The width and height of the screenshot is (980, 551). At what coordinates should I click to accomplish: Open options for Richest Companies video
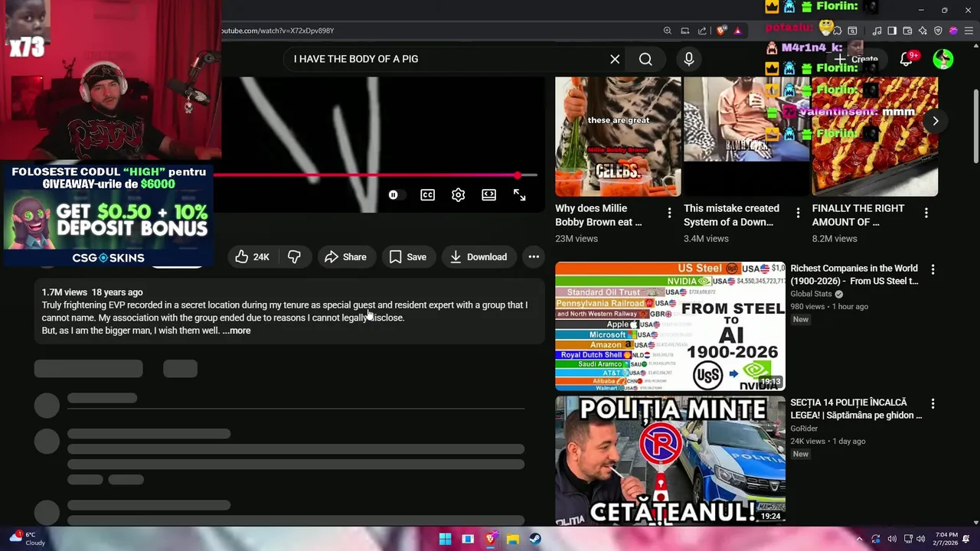click(933, 269)
